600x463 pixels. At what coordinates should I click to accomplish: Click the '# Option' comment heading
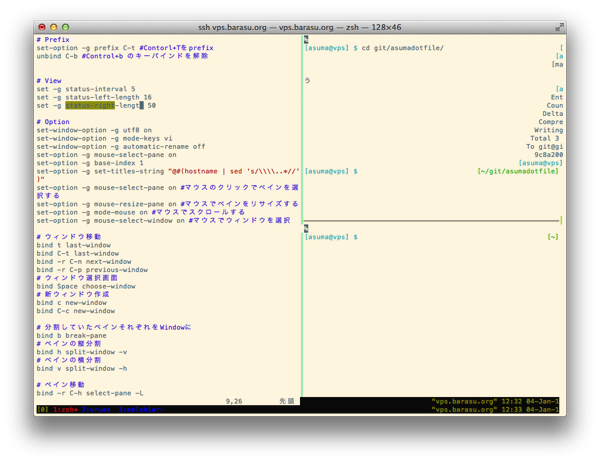pos(53,122)
